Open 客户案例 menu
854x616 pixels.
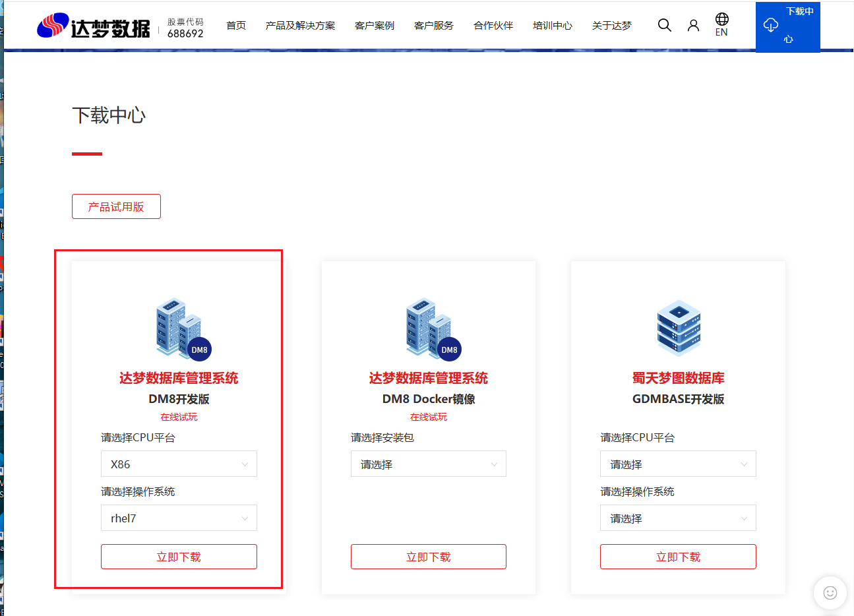point(375,25)
